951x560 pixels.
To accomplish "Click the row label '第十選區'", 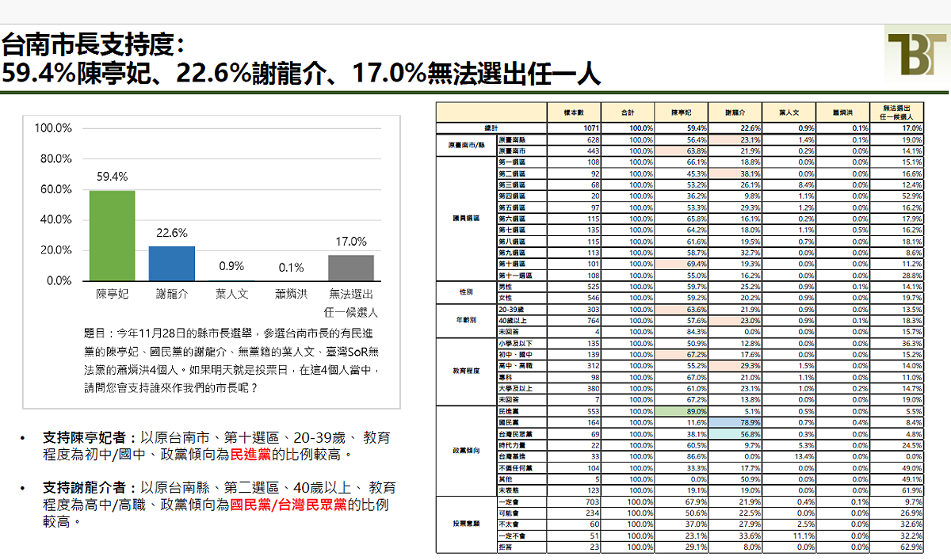I will pos(511,264).
